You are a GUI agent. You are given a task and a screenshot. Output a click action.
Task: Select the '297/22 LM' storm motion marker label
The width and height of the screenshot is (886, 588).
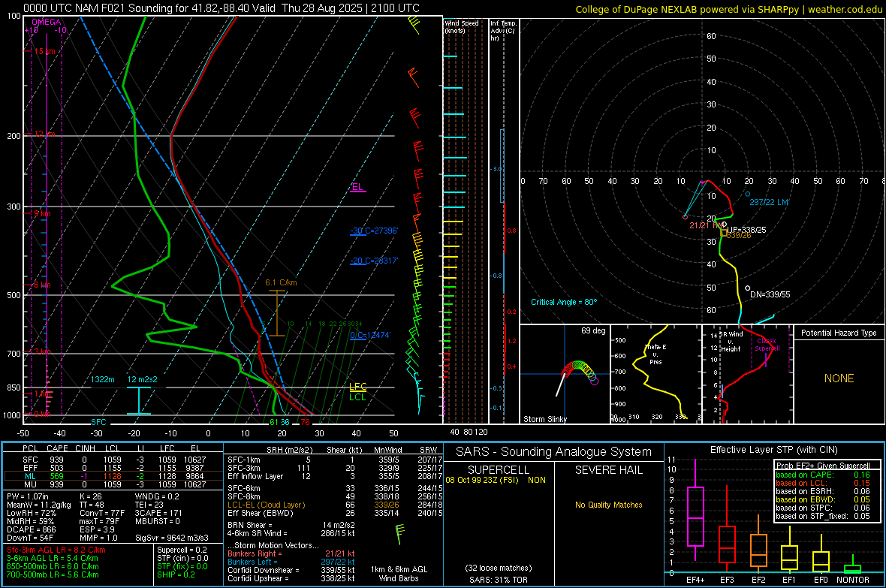768,202
